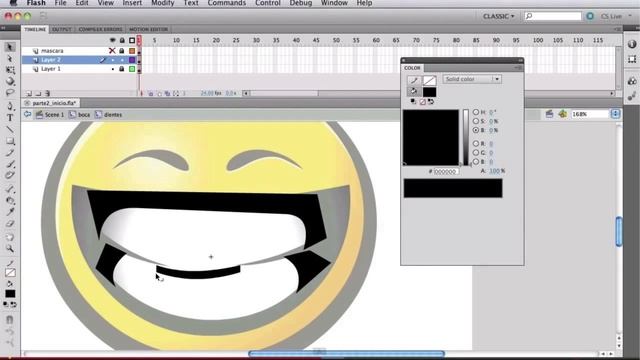Click no color icon in Color panel
The image size is (640, 360).
(422, 102)
